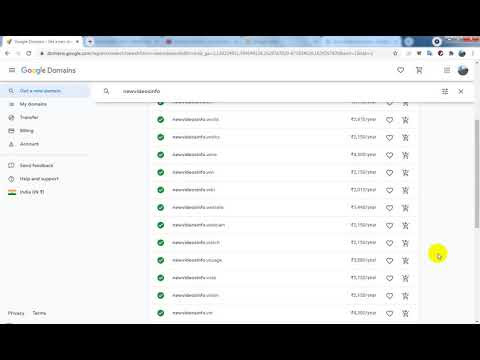Open the Terms link
Screen dimensions: 480x360
39,313
